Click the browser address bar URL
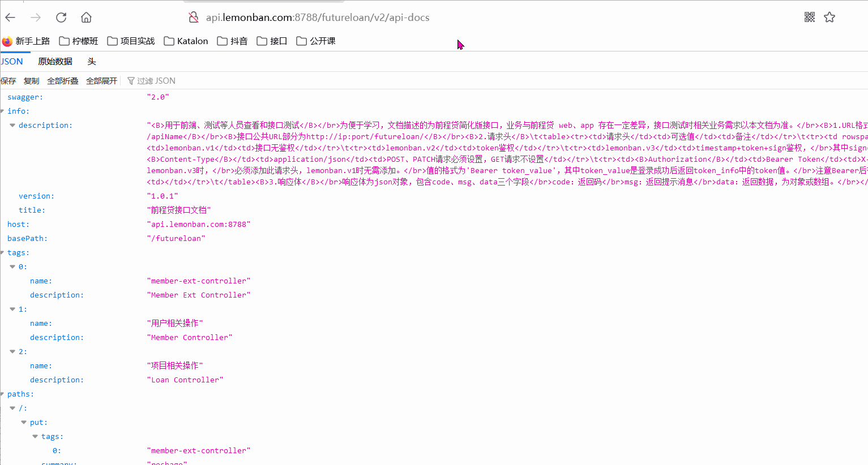 318,18
